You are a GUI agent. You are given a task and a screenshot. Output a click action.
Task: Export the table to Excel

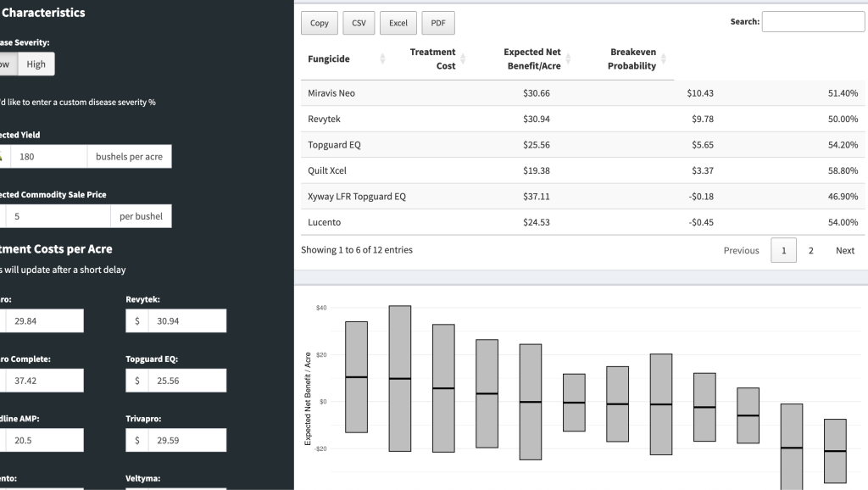(398, 23)
